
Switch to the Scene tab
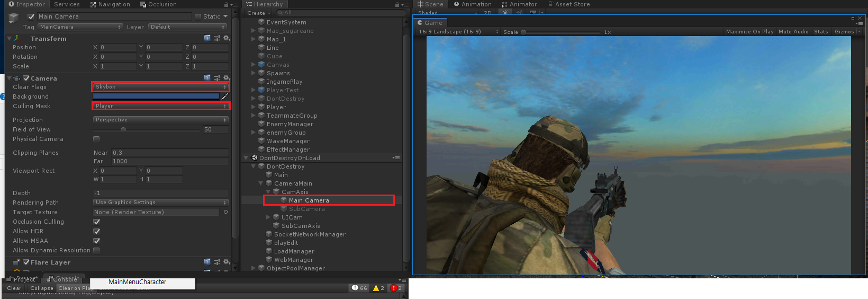click(430, 4)
